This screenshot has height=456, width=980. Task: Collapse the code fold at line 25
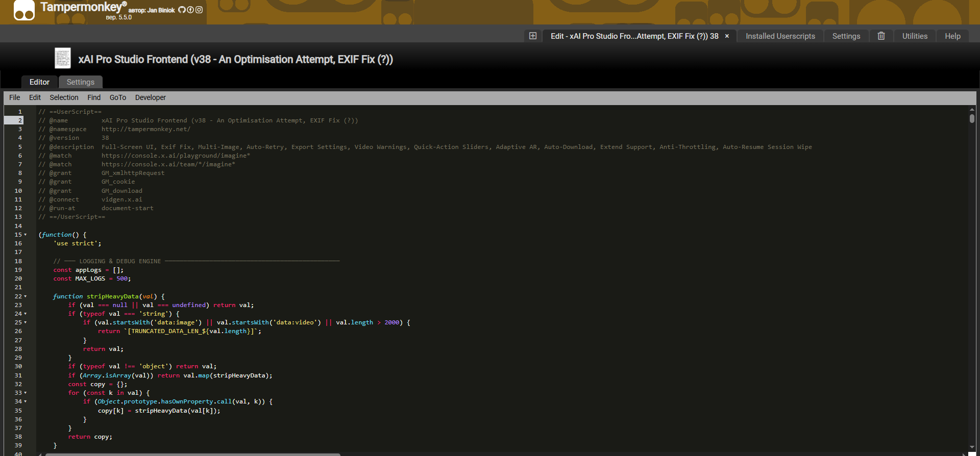point(26,322)
